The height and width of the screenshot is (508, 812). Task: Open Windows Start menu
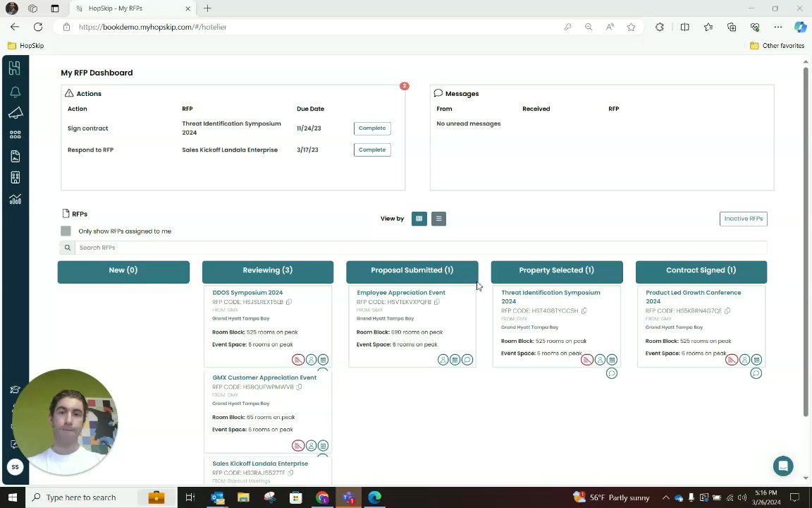click(13, 497)
